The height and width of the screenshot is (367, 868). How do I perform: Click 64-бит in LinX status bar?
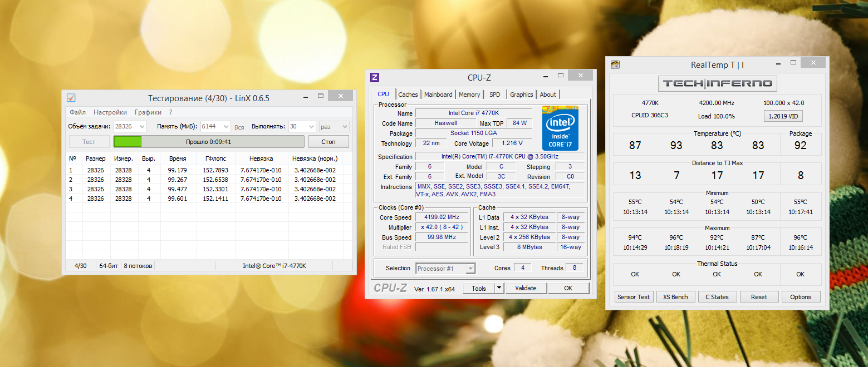(x=109, y=266)
